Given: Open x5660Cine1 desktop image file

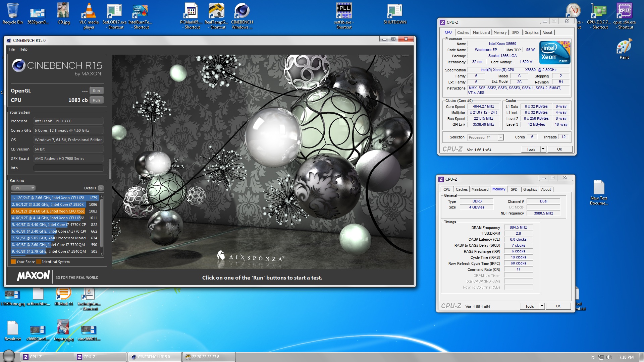Looking at the screenshot, I should click(38, 333).
